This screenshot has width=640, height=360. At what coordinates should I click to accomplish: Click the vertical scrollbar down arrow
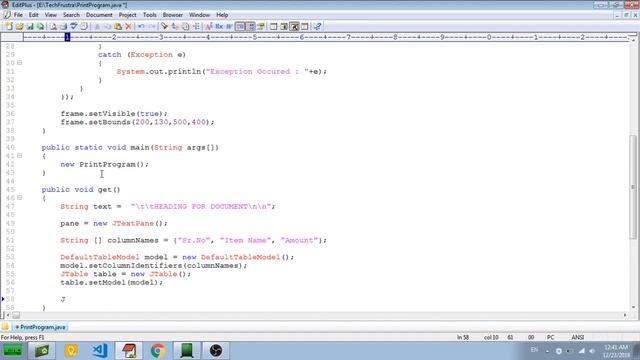pyautogui.click(x=633, y=307)
